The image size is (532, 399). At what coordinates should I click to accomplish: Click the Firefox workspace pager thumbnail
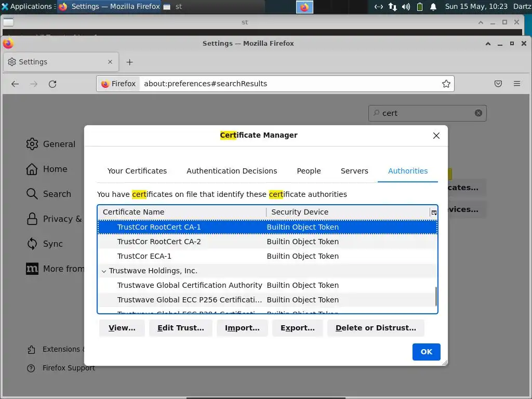pos(304,7)
